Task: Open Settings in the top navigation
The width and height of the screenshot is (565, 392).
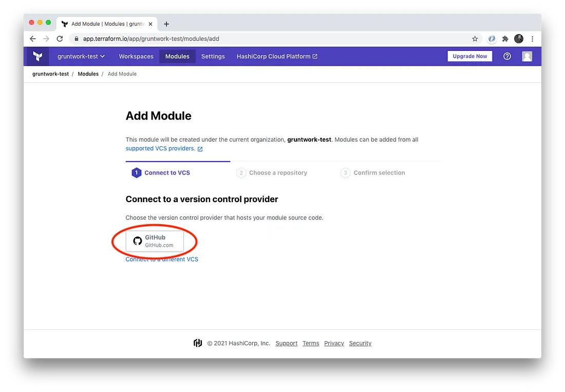Action: [x=213, y=56]
